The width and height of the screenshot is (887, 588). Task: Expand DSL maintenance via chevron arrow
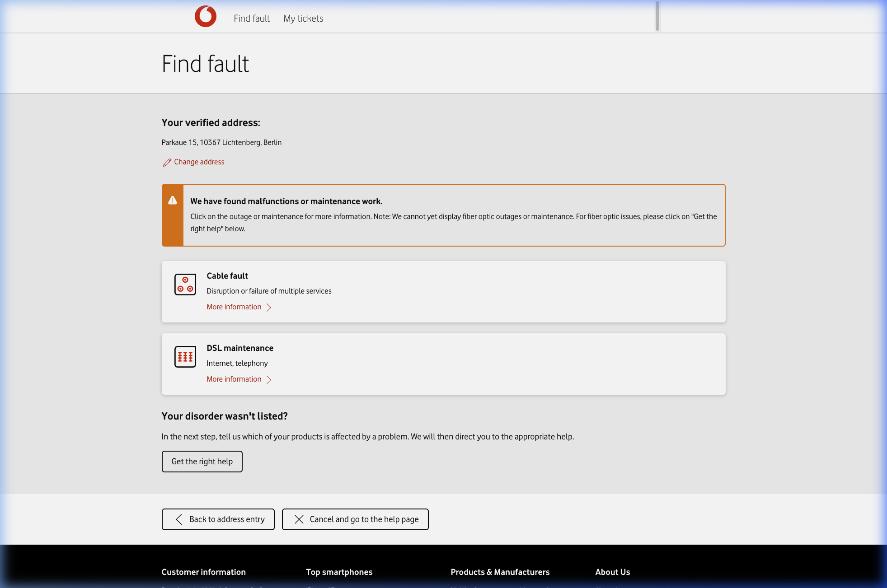[x=269, y=380]
